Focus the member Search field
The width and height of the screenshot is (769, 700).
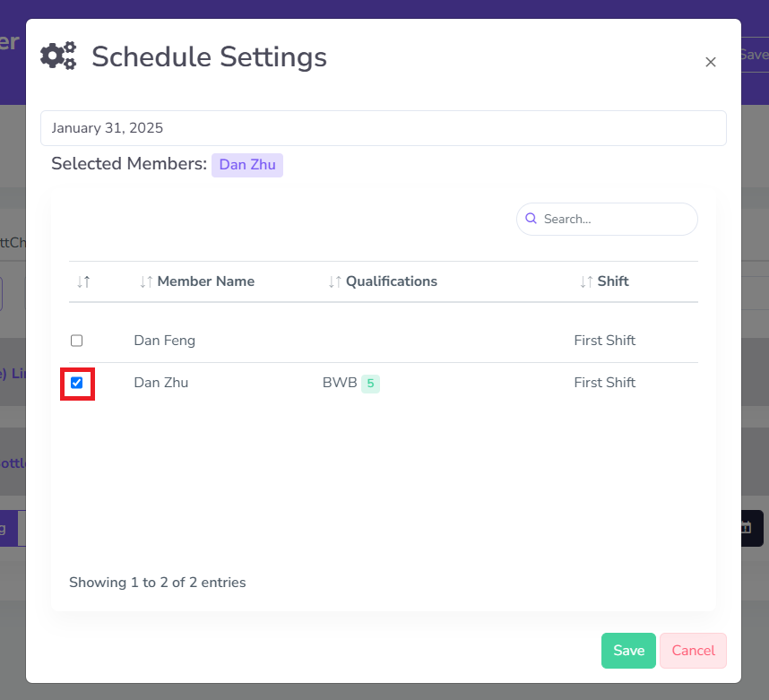[617, 219]
